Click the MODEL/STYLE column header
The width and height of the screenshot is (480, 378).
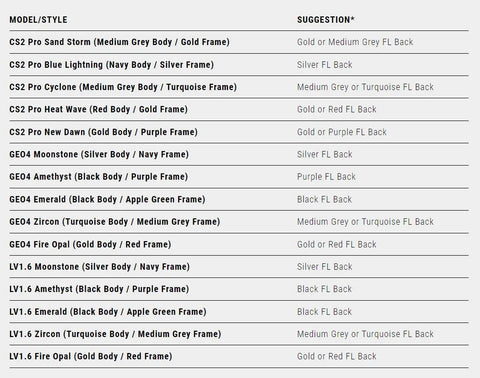pyautogui.click(x=38, y=20)
